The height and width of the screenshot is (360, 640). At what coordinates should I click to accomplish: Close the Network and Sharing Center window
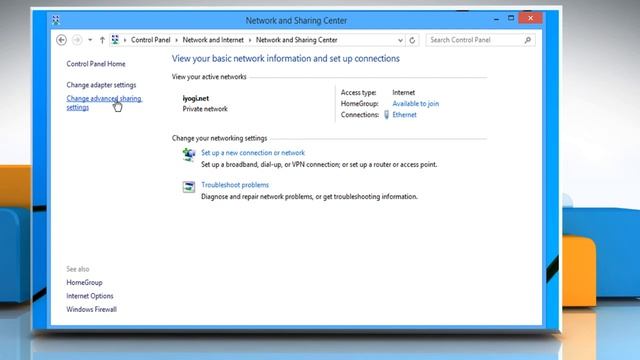(530, 18)
